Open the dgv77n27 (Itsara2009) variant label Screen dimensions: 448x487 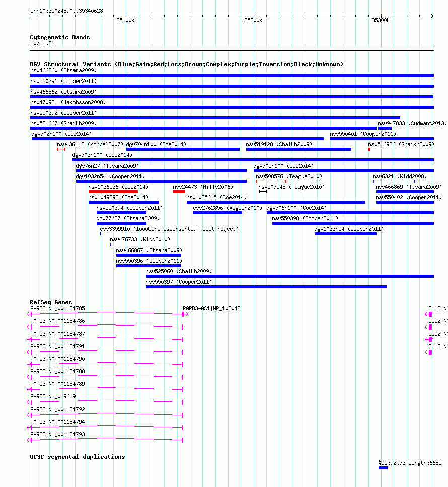pos(128,218)
